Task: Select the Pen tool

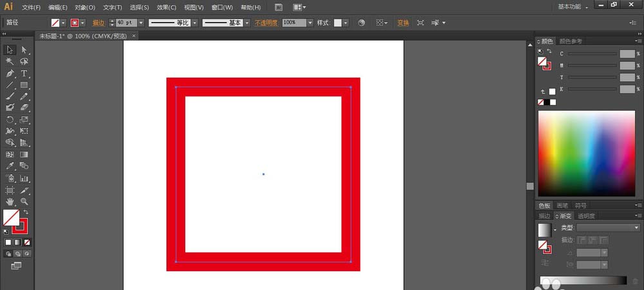Action: point(10,73)
